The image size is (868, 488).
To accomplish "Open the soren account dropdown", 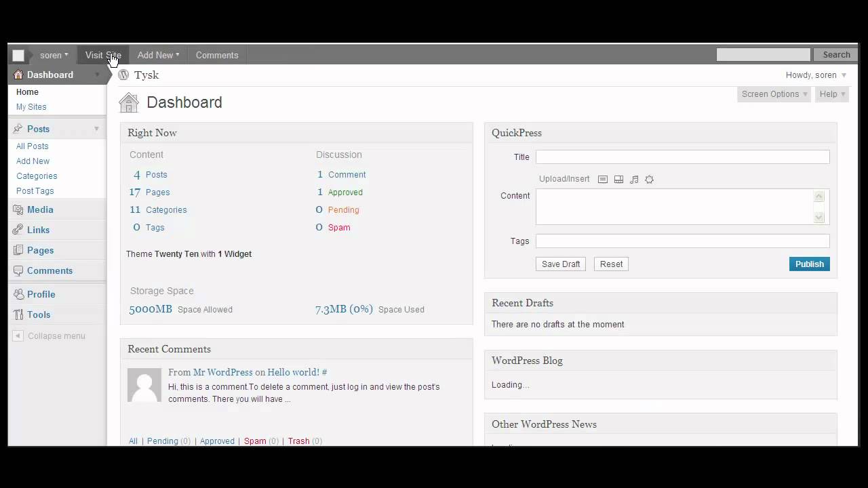I will [x=54, y=55].
